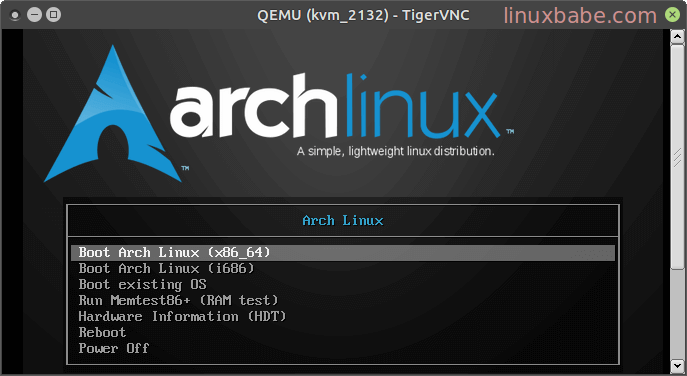
Task: Select the Reboot menu entry
Action: (102, 332)
